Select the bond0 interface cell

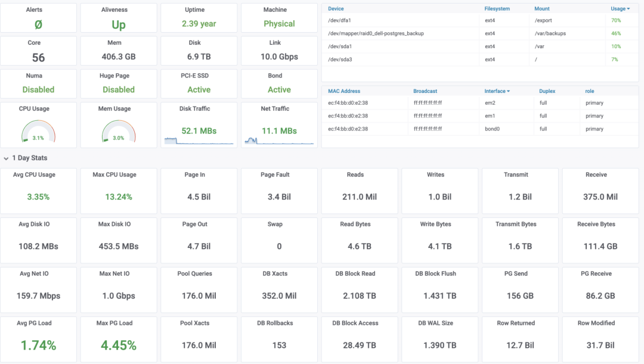[x=492, y=129]
